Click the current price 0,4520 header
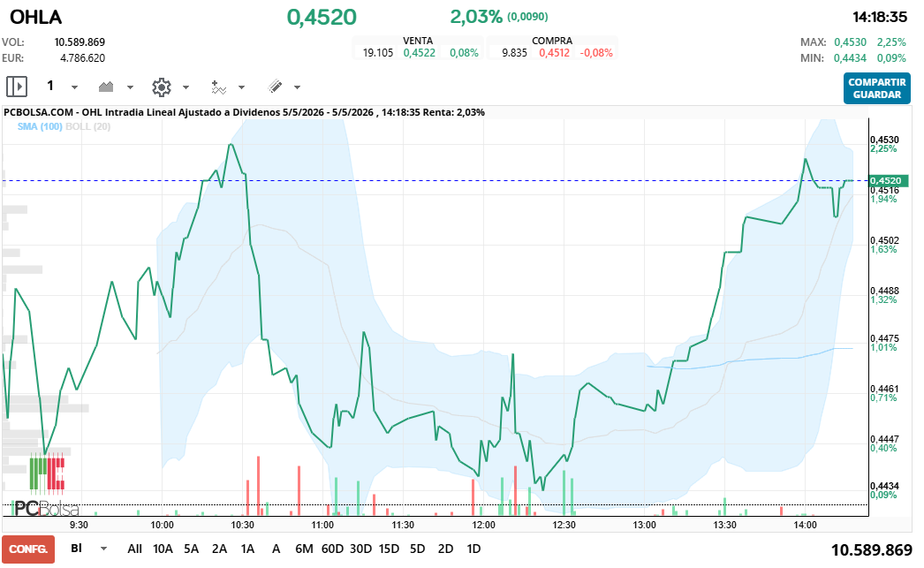 point(322,17)
